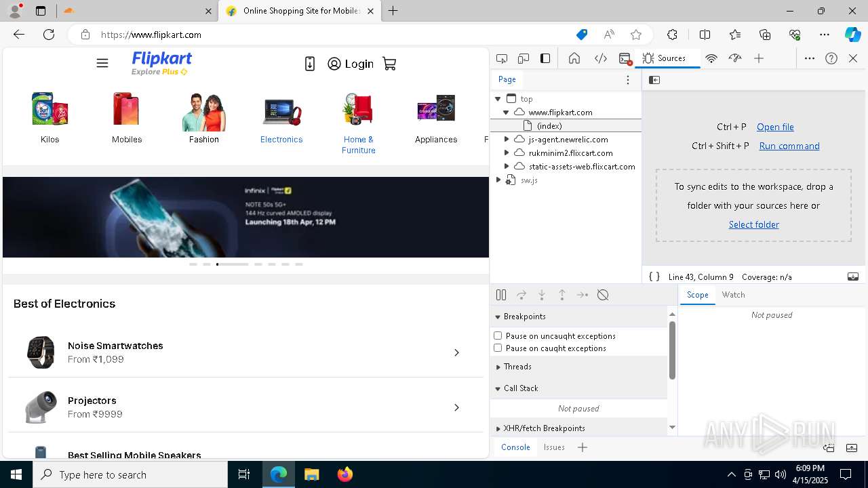Click the Infinix Note 50s banner
Screen dimensions: 868x488
tap(245, 217)
